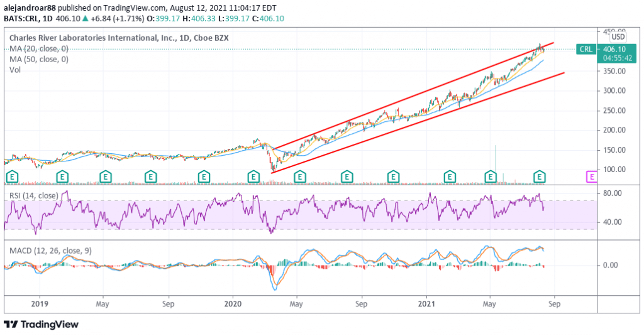Image resolution: width=644 pixels, height=336 pixels.
Task: Click the 406.10 last price label
Action: [x=614, y=49]
